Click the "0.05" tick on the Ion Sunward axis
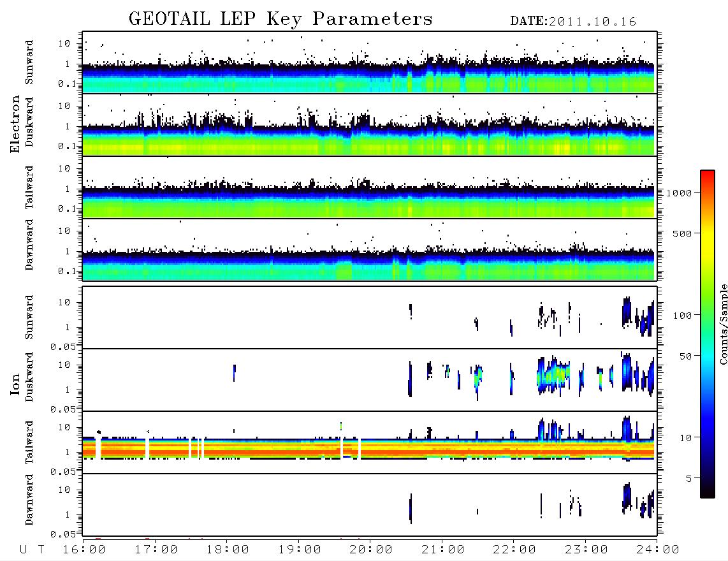 (63, 347)
